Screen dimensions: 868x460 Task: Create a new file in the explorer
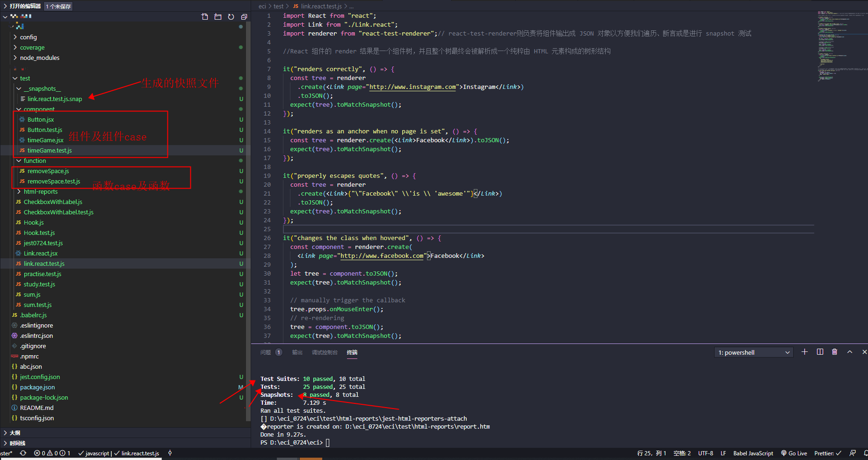[205, 17]
